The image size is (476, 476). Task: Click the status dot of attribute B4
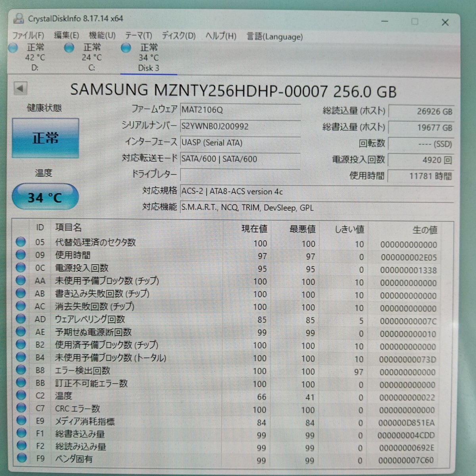21,357
